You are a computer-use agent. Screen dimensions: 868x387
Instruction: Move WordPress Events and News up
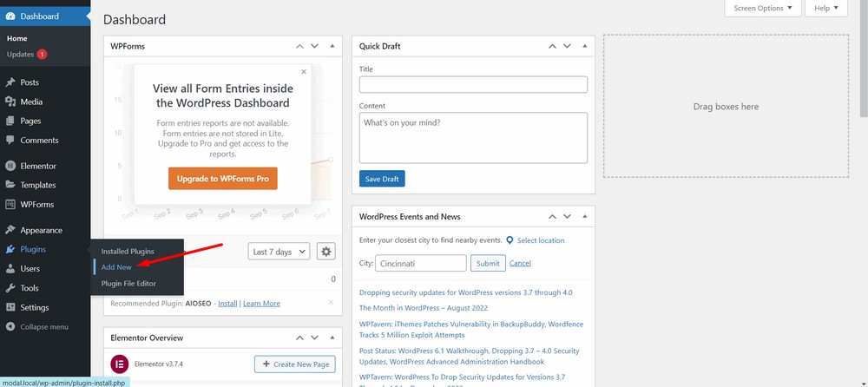[552, 217]
